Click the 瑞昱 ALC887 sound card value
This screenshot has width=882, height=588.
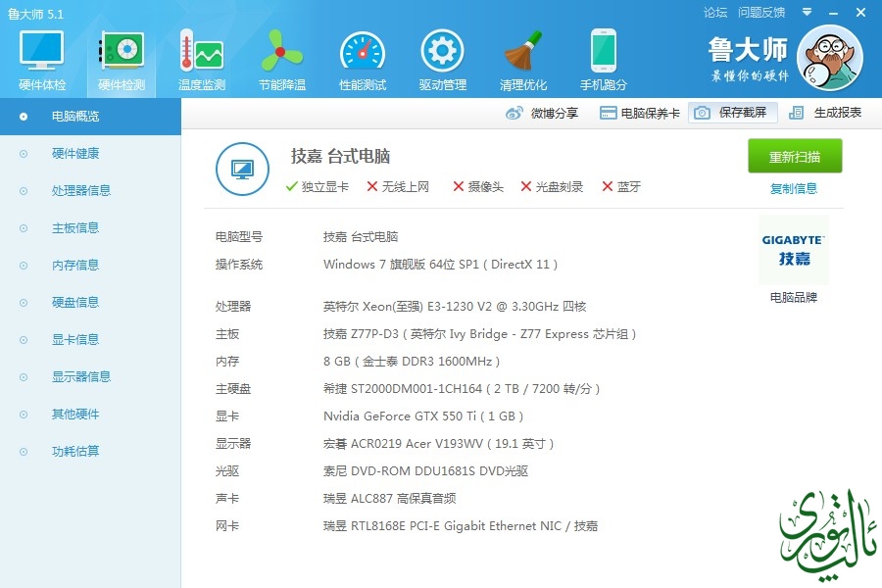(x=390, y=499)
